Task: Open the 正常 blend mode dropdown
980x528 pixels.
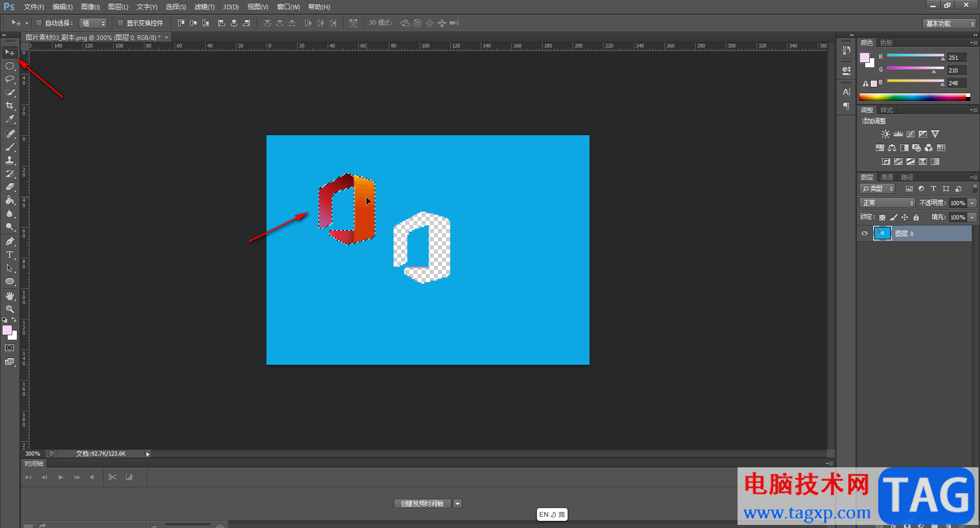Action: coord(887,203)
